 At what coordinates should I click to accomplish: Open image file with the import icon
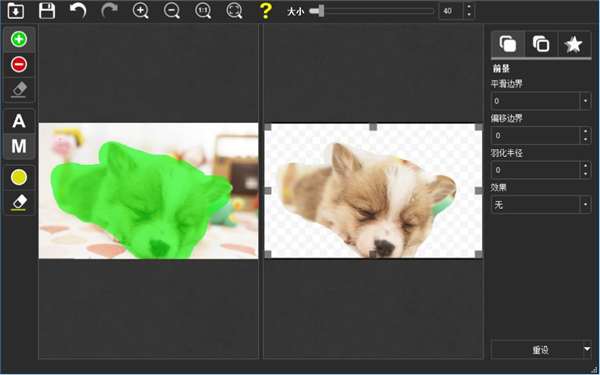click(x=16, y=11)
